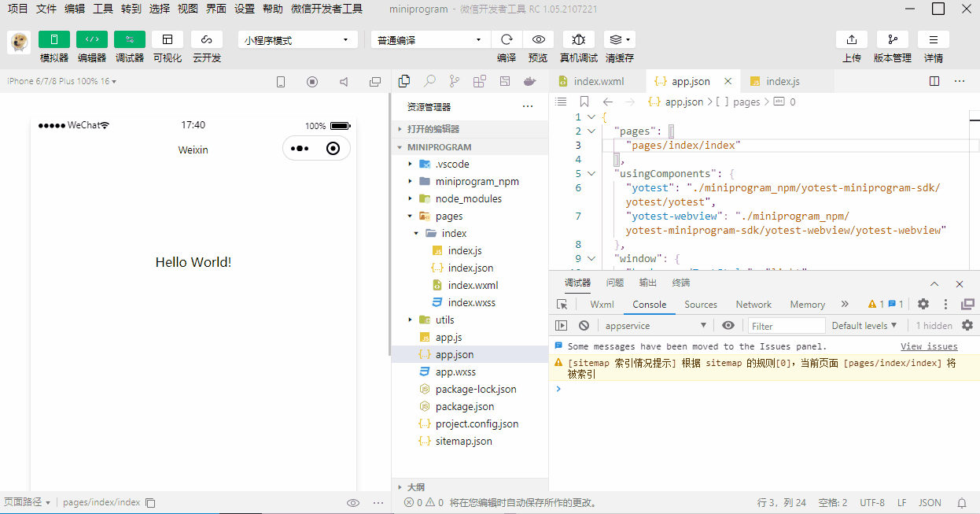
Task: Click the split editor icon
Action: tap(934, 81)
